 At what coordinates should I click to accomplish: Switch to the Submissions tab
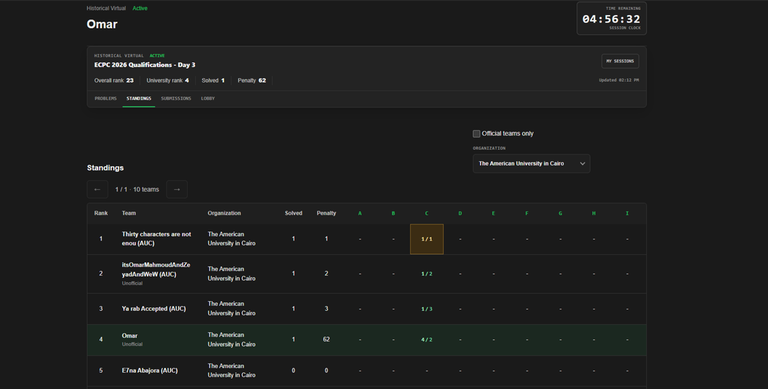click(x=176, y=98)
